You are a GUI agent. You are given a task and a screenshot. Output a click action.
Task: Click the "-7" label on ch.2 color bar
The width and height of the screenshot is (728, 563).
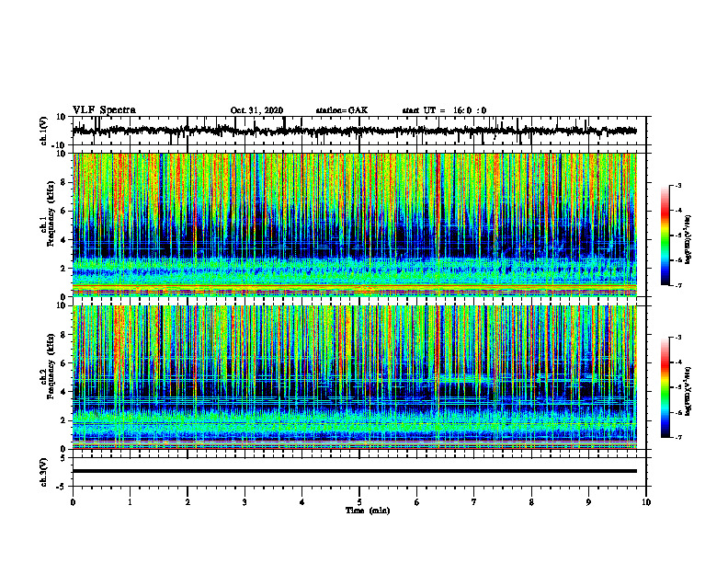point(678,438)
